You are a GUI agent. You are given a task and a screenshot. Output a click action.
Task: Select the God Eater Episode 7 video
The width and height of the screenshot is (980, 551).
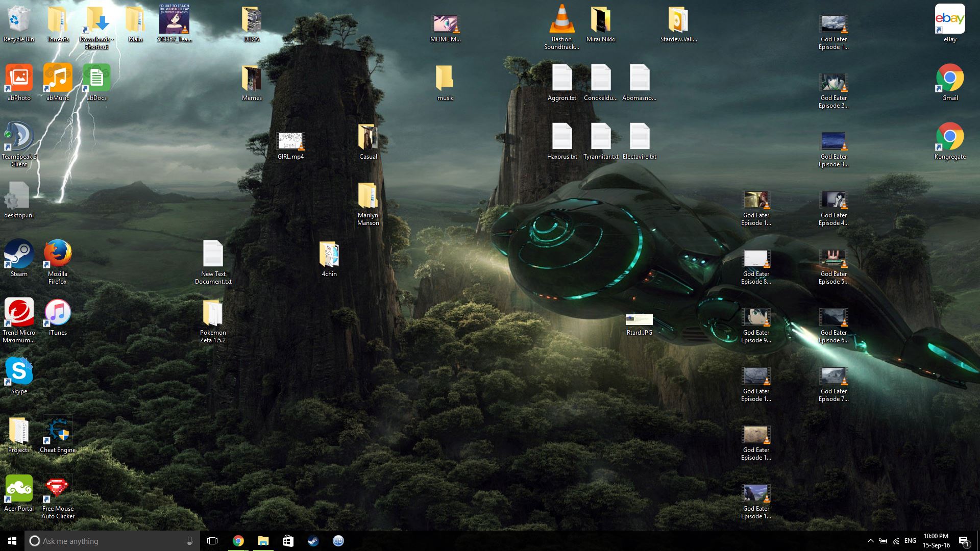pyautogui.click(x=834, y=384)
